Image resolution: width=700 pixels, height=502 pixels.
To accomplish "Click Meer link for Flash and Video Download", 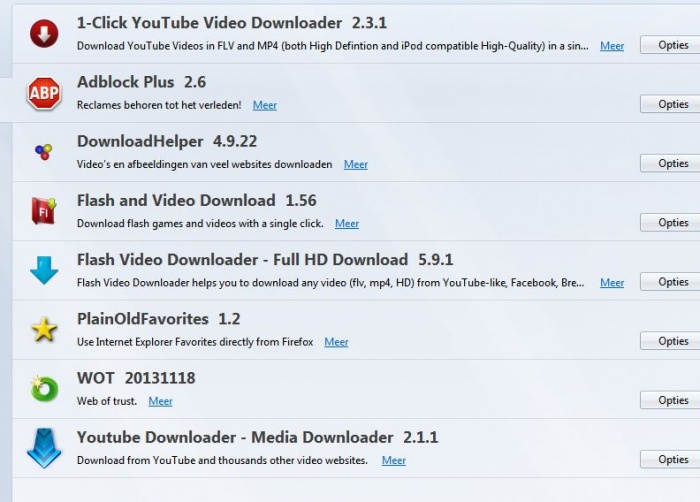I will (x=347, y=224).
